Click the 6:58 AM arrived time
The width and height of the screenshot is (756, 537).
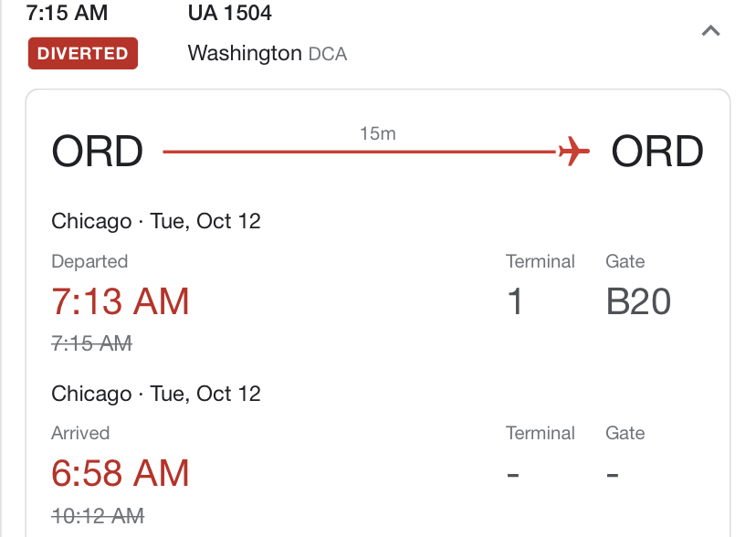pyautogui.click(x=120, y=473)
